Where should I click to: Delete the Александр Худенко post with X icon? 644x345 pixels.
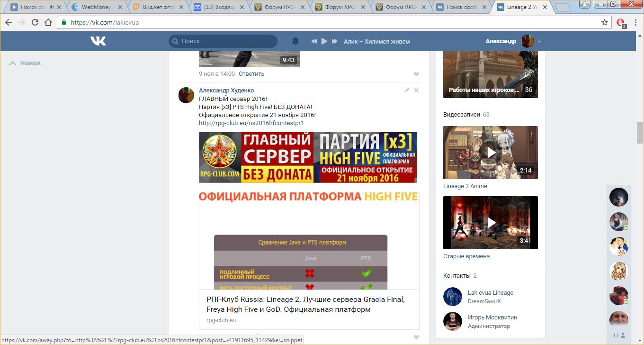(417, 90)
